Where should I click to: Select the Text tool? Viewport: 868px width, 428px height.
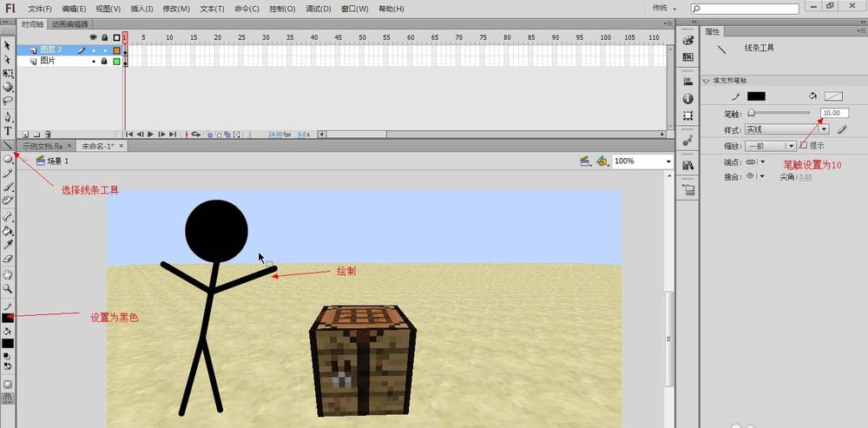point(8,131)
